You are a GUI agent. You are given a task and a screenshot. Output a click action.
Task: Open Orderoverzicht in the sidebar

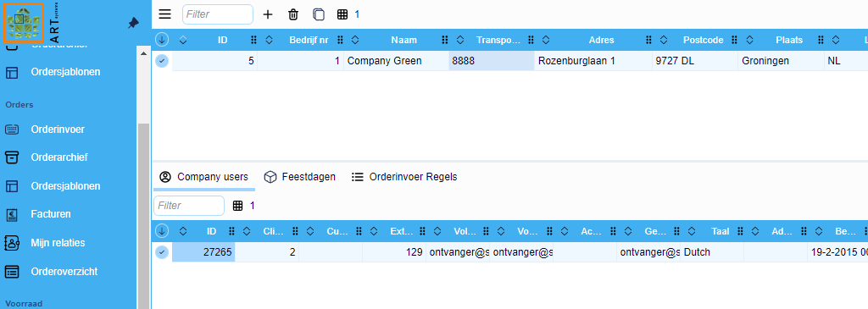(x=64, y=272)
